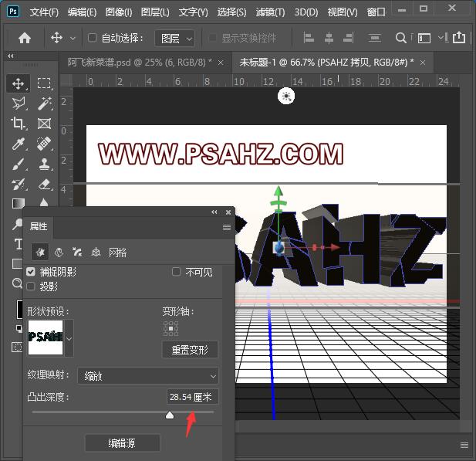476x461 pixels.
Task: Click 编辑源 button
Action: pos(122,443)
